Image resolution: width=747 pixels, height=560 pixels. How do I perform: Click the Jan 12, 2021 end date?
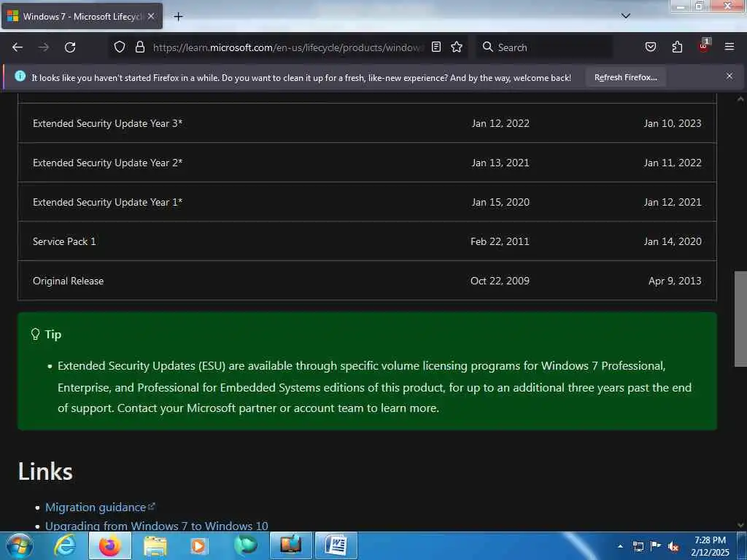673,203
